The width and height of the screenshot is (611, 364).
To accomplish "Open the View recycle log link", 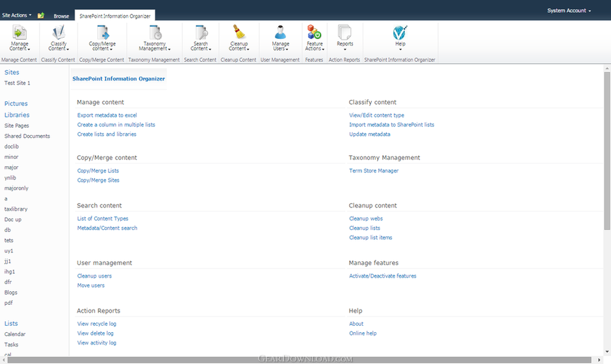I will [x=97, y=324].
